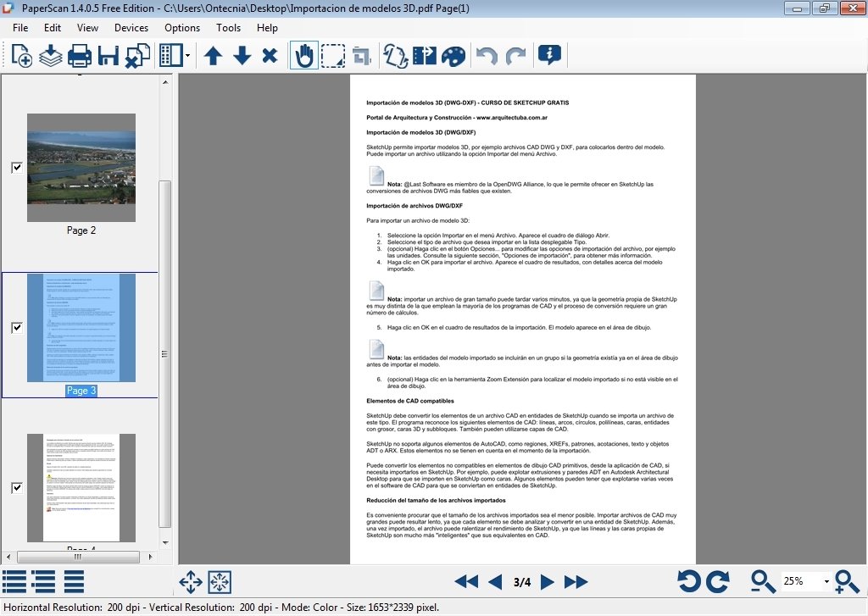
Task: Click the 3/4 page indicator
Action: (x=521, y=582)
